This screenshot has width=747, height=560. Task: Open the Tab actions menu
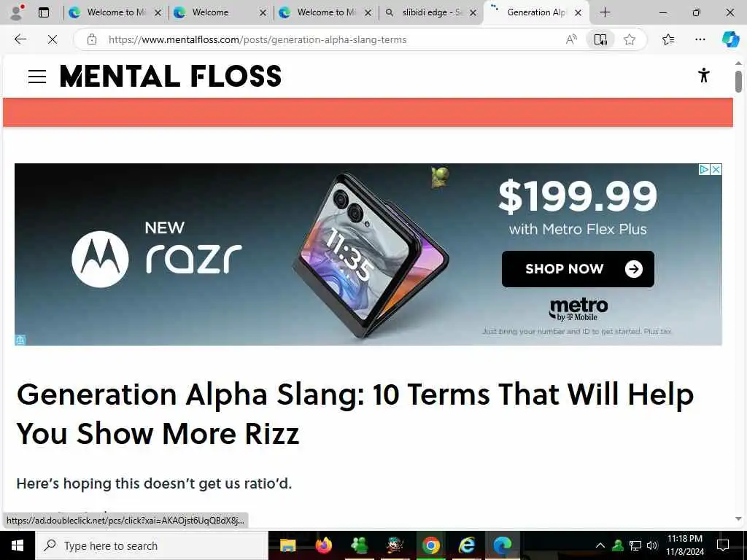pos(44,12)
